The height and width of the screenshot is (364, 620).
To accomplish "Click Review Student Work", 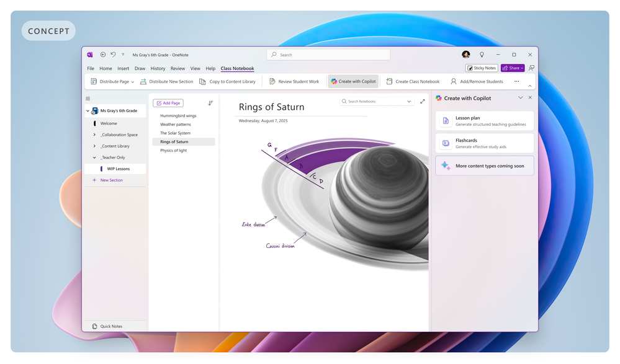I will tap(294, 81).
